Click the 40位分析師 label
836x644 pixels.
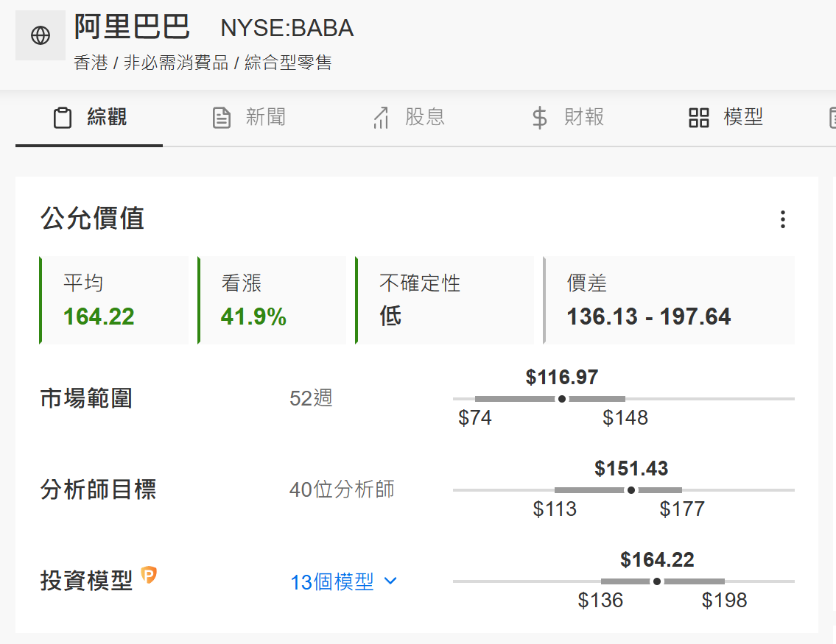point(342,489)
